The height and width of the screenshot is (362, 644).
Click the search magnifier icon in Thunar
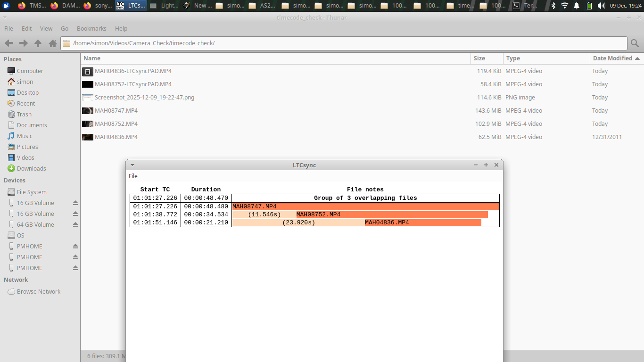635,43
